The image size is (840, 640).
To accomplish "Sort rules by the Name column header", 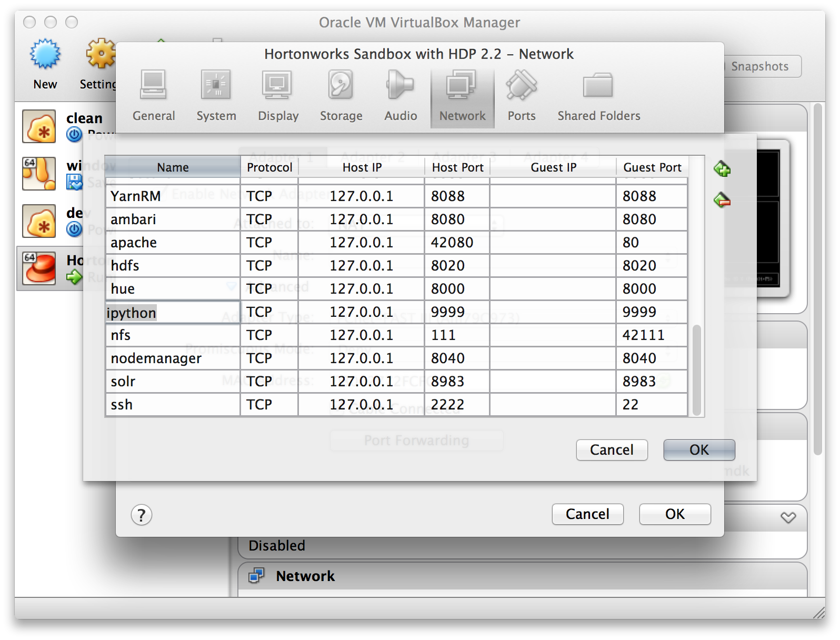I will coord(173,167).
